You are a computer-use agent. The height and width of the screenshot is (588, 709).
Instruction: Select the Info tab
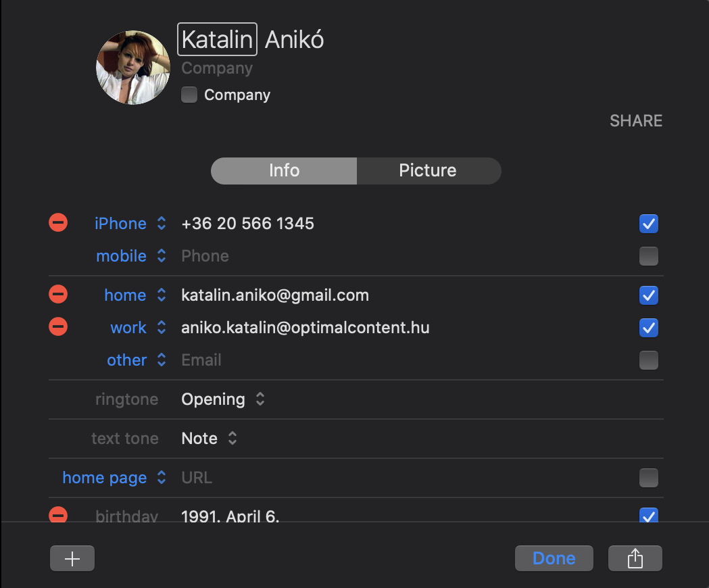[x=284, y=170]
